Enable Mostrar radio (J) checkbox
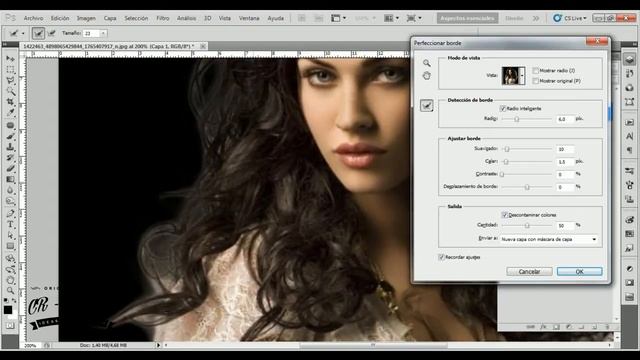640x360 pixels. (x=536, y=71)
